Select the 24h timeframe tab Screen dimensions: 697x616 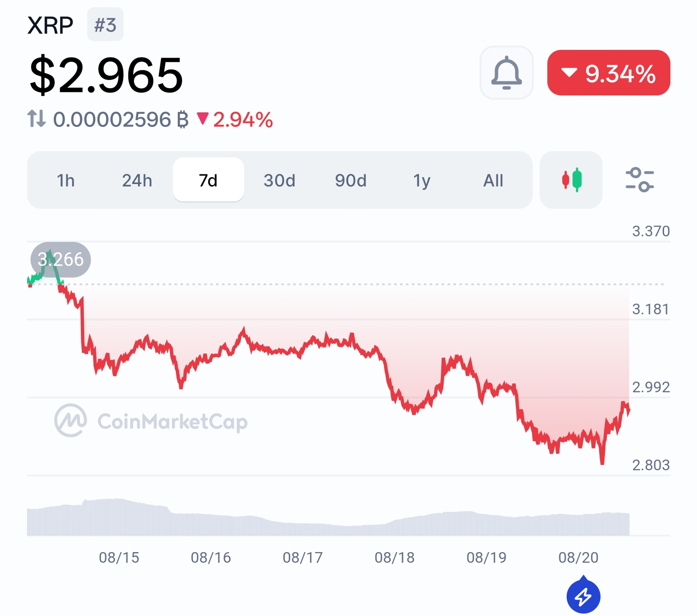click(x=137, y=180)
